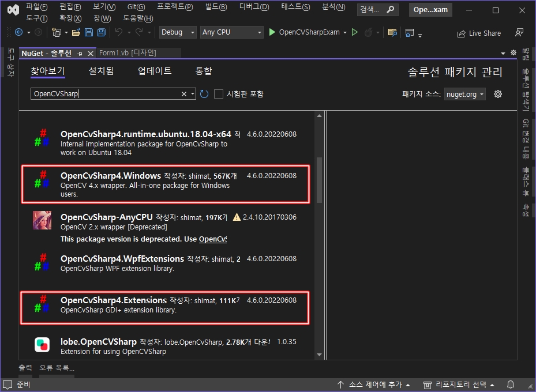Click the search magnifier in title bar
The height and width of the screenshot is (392, 536).
tap(391, 10)
